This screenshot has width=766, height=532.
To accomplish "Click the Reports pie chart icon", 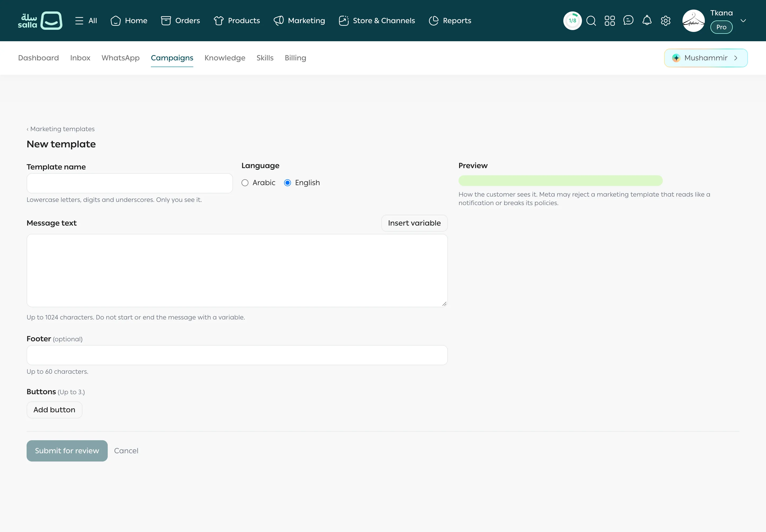I will click(x=434, y=21).
